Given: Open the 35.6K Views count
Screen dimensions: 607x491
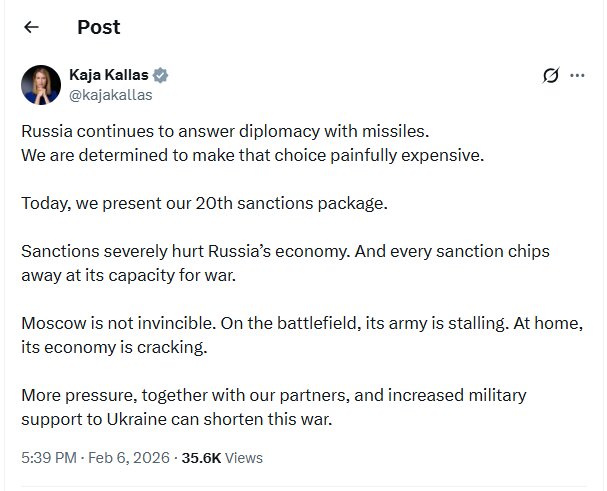Looking at the screenshot, I should coord(221,457).
